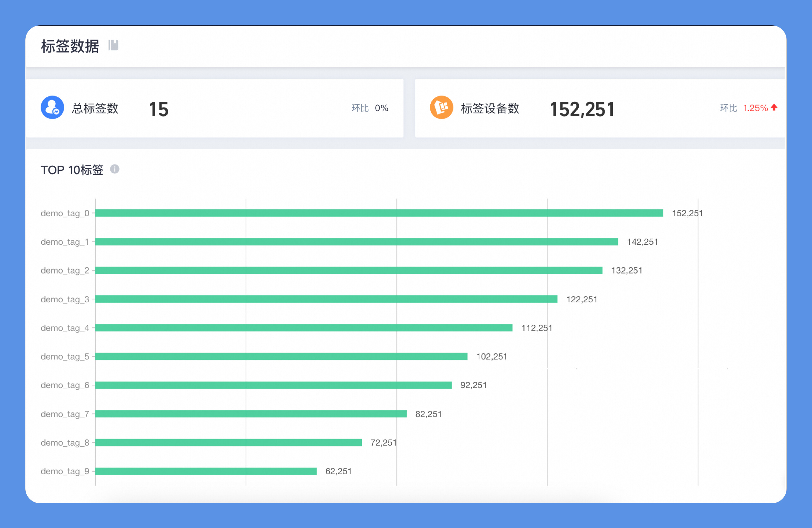Click the document icon next to 标签数据
This screenshot has height=528, width=812.
[x=113, y=45]
